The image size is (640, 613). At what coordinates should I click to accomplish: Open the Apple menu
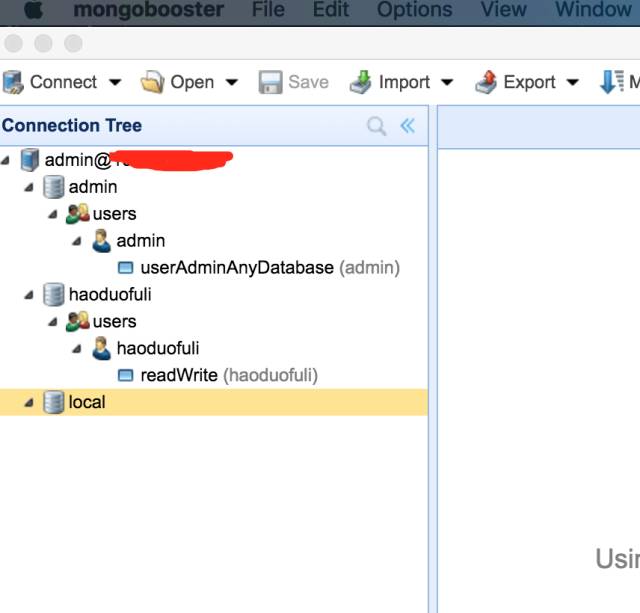click(x=33, y=9)
